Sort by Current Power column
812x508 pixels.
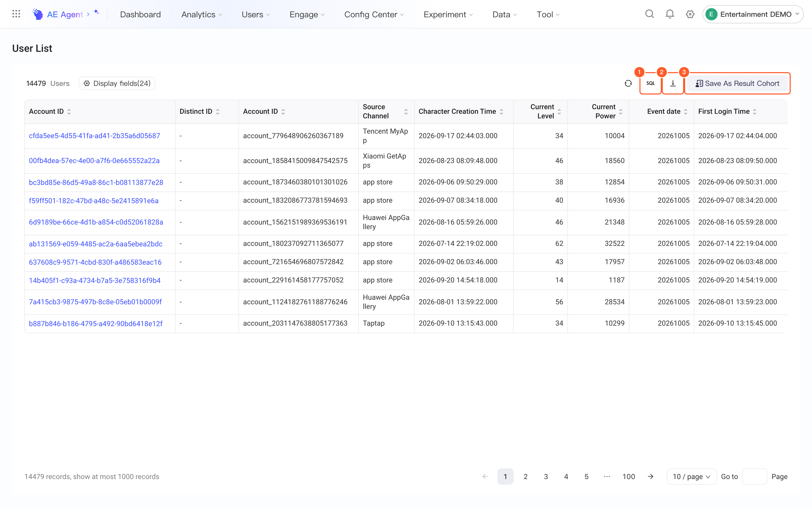[x=621, y=112]
